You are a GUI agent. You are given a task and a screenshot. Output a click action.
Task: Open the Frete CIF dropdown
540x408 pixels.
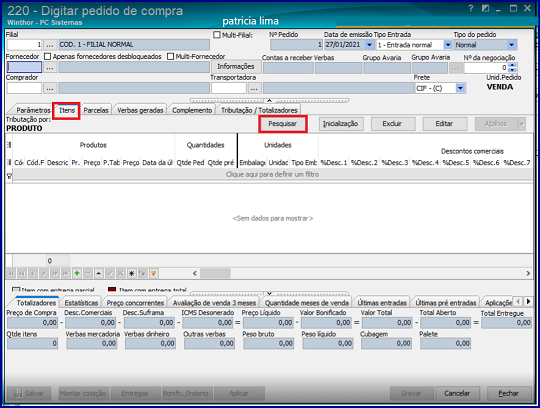pyautogui.click(x=460, y=88)
